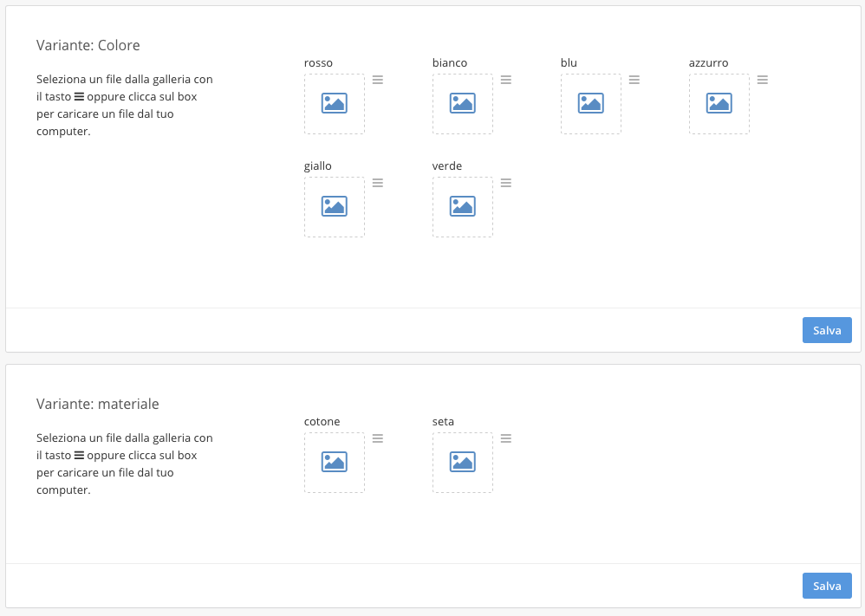This screenshot has height=616, width=865.
Task: Open gallery menu for azzurro variant
Action: click(x=763, y=80)
